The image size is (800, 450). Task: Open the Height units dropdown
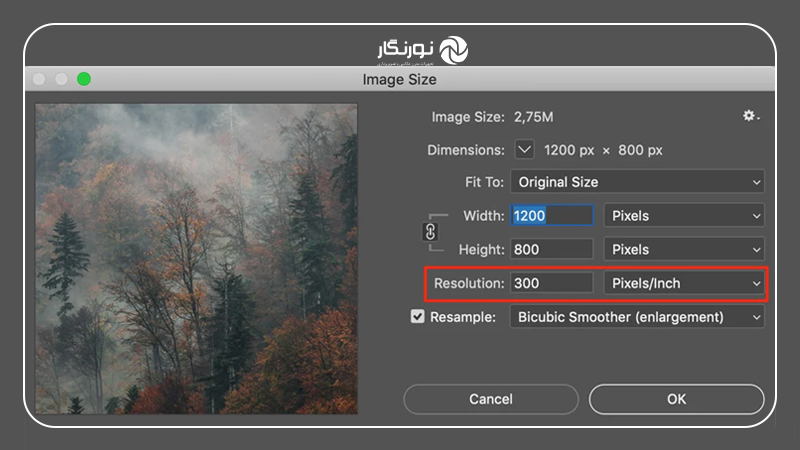684,249
